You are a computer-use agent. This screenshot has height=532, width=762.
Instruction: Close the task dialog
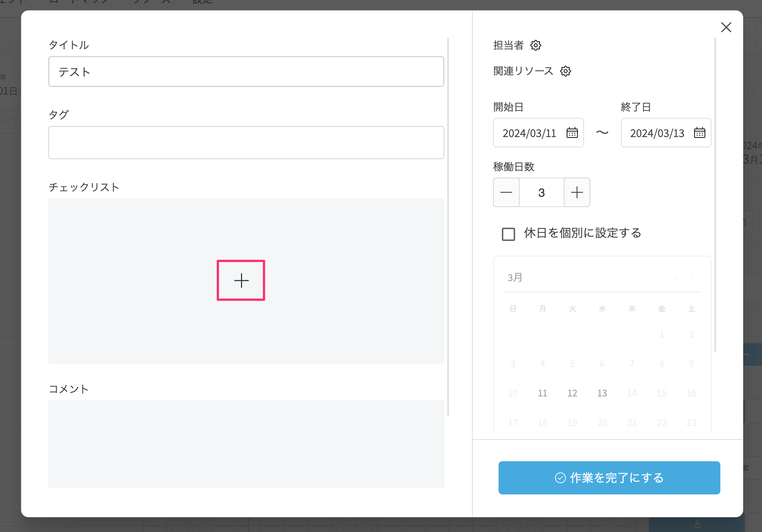click(x=726, y=27)
